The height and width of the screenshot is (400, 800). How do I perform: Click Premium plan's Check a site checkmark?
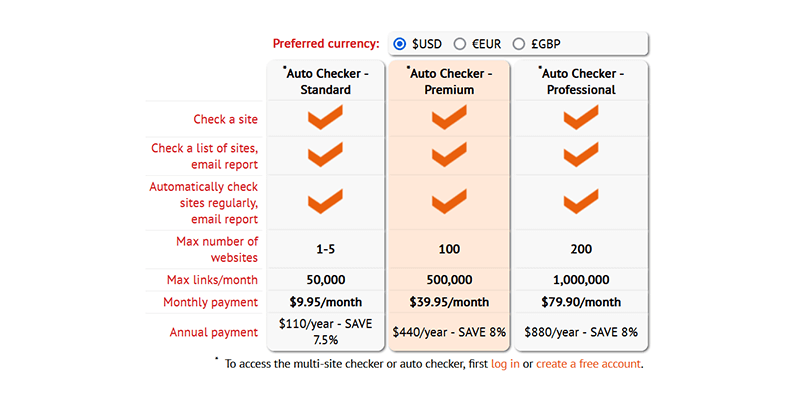[449, 120]
